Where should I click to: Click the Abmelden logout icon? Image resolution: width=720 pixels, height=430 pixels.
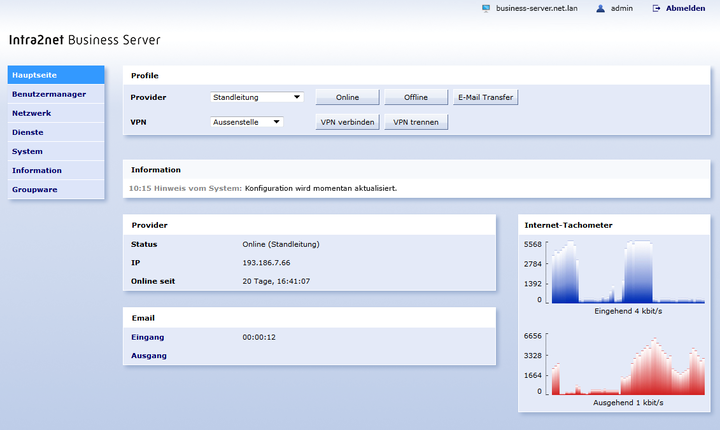[657, 8]
